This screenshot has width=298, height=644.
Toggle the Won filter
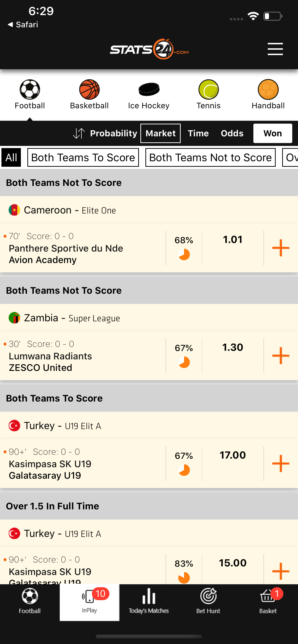click(x=273, y=133)
